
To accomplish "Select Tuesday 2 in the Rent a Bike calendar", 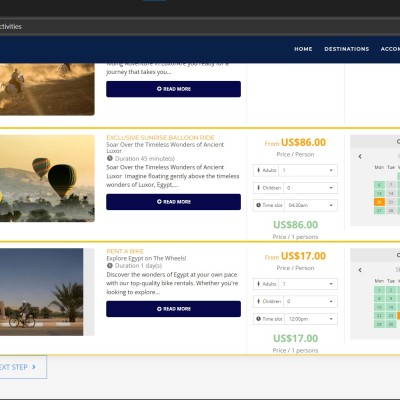I will (x=391, y=290).
